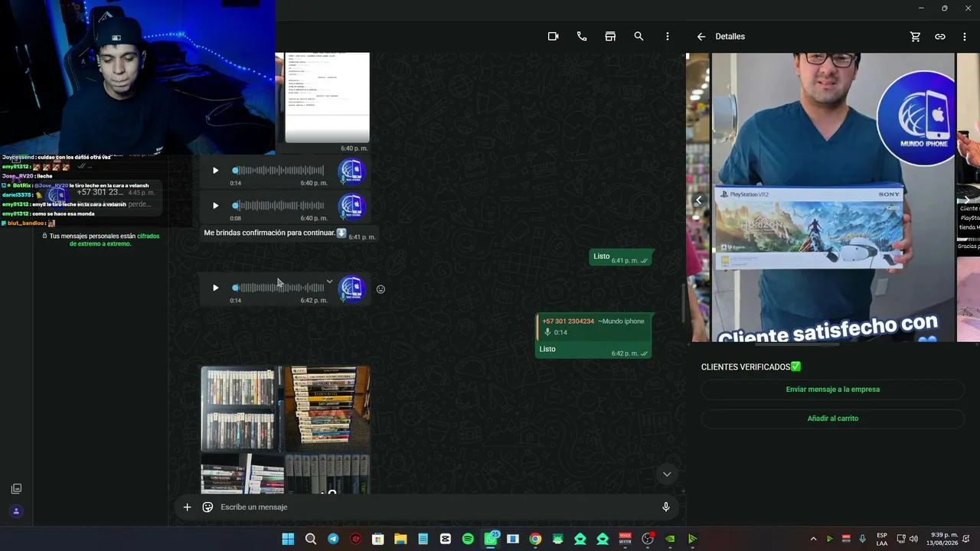
Task: Open CapCut from the taskbar
Action: click(446, 540)
